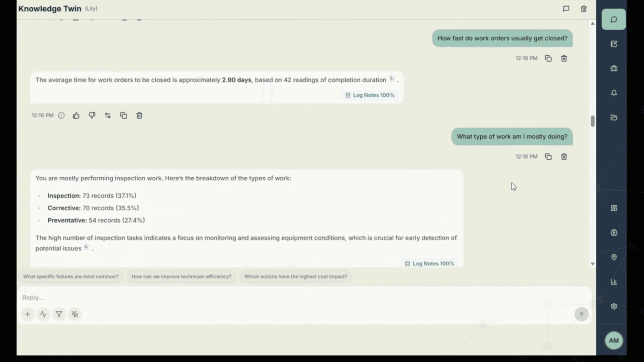Click thumbs up on the 2.90 days answer
This screenshot has height=362, width=644.
tap(76, 116)
